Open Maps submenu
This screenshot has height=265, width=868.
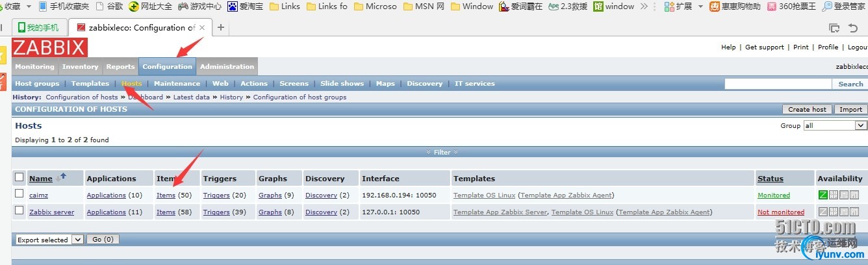(x=385, y=84)
